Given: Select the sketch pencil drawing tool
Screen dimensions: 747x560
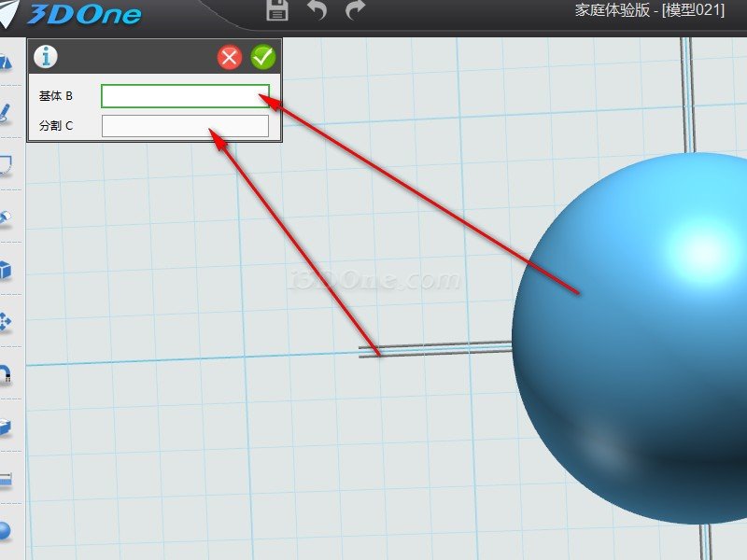Looking at the screenshot, I should tap(7, 114).
